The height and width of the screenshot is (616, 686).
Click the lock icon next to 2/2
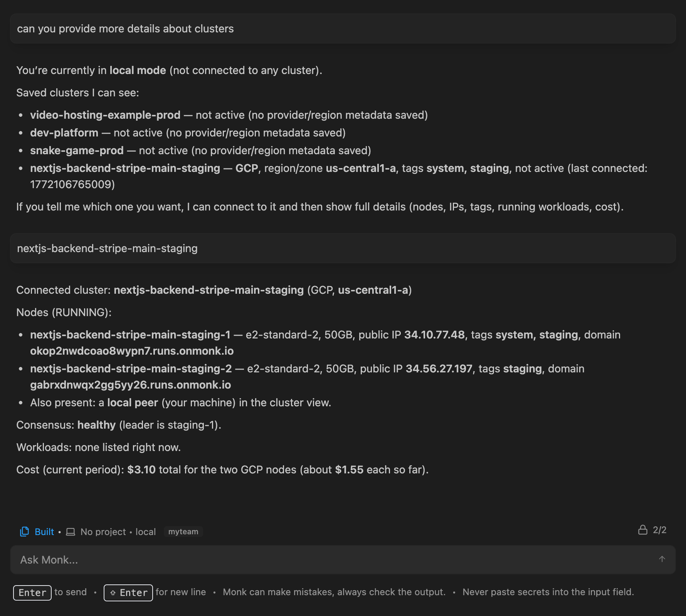pos(642,530)
